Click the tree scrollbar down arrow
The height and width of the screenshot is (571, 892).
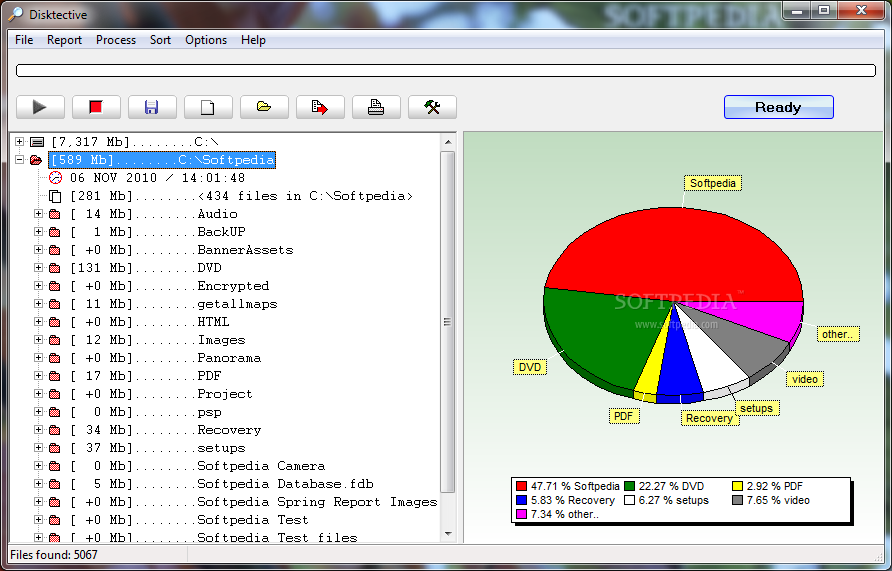(x=448, y=534)
